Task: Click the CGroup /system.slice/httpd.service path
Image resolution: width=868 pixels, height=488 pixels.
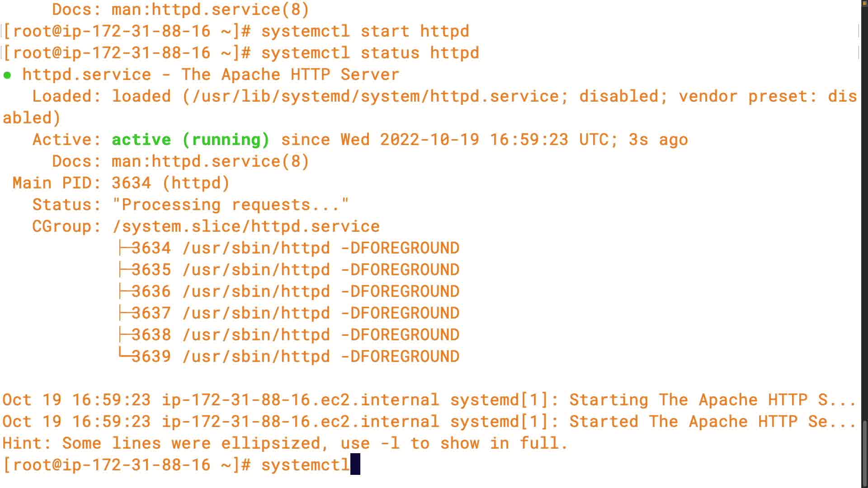Action: (x=246, y=226)
